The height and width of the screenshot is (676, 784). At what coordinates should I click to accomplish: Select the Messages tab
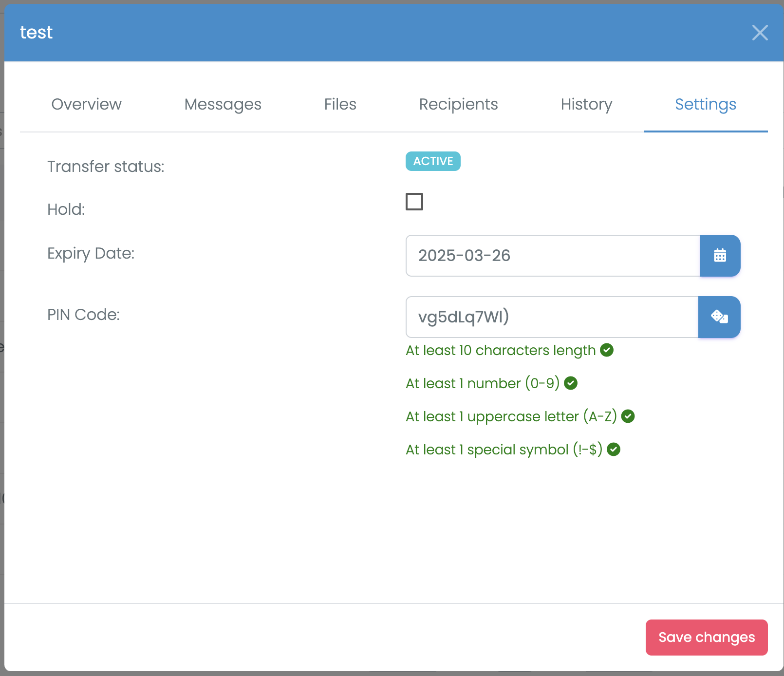coord(223,104)
